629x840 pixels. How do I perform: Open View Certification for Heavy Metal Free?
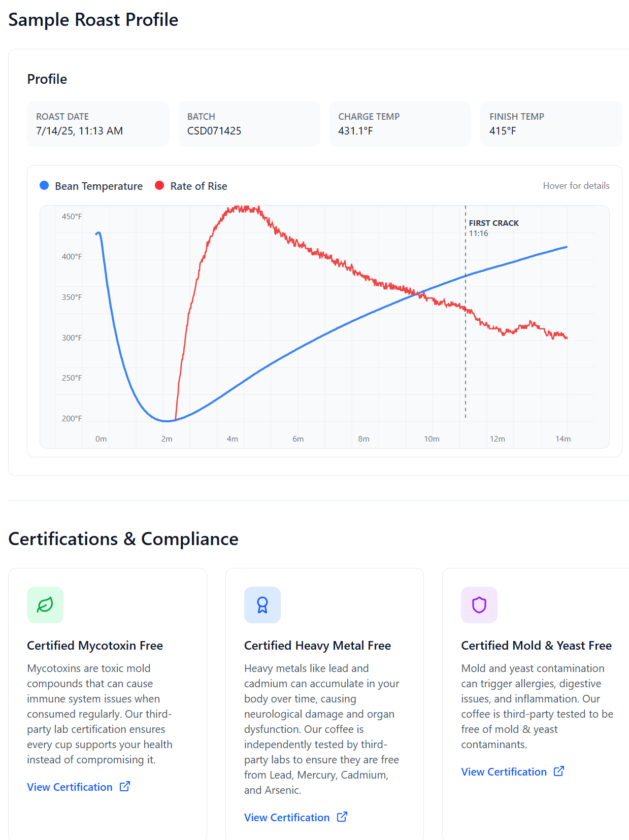[x=287, y=817]
